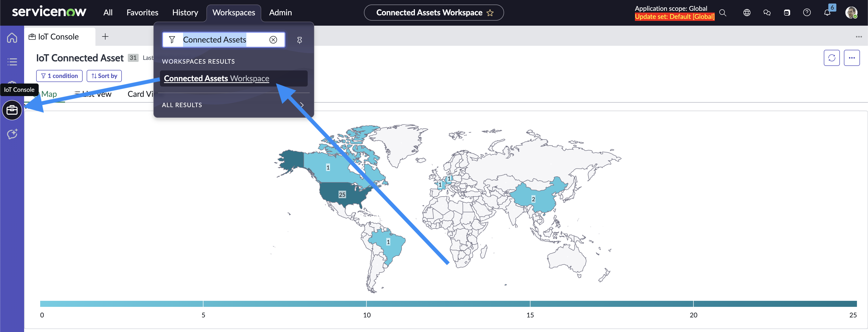The height and width of the screenshot is (332, 868).
Task: Open the IoT Console briefcase icon
Action: tap(12, 110)
